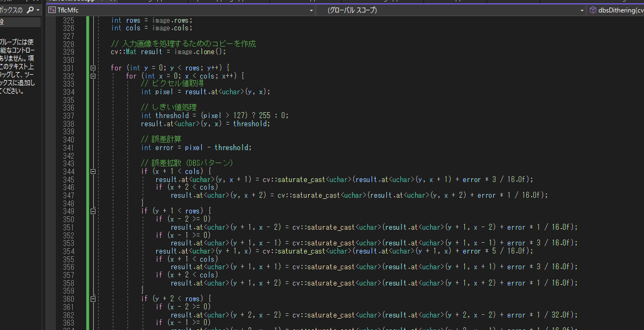Click the しきい値処理 comment line

[x=169, y=107]
